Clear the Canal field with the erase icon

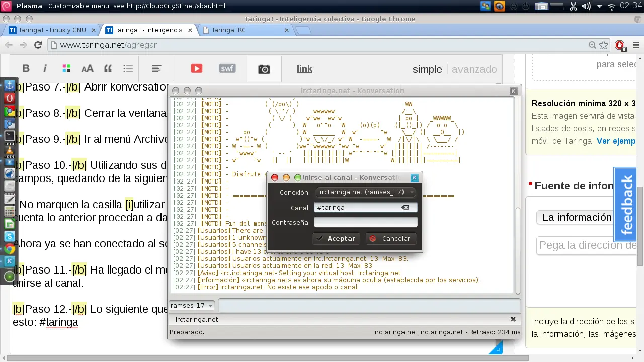point(405,207)
